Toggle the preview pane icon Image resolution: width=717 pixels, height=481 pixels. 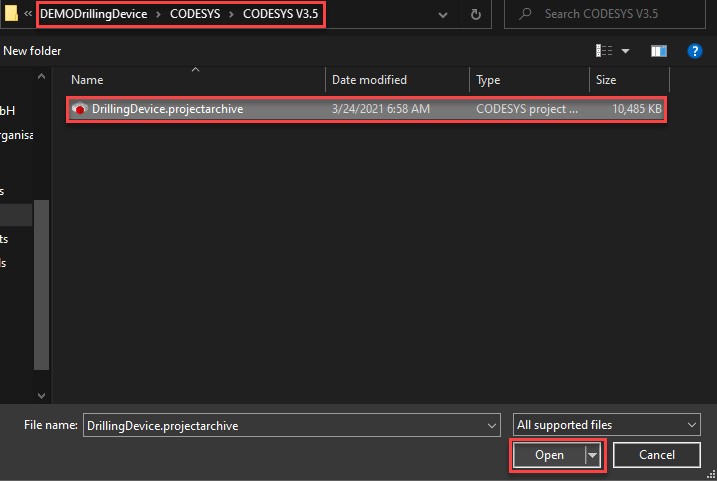pyautogui.click(x=658, y=51)
